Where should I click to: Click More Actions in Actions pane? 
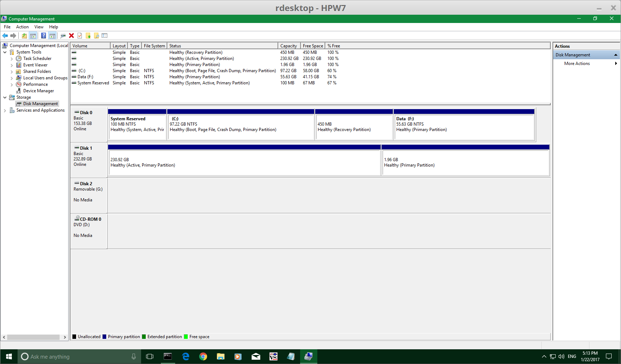click(577, 64)
